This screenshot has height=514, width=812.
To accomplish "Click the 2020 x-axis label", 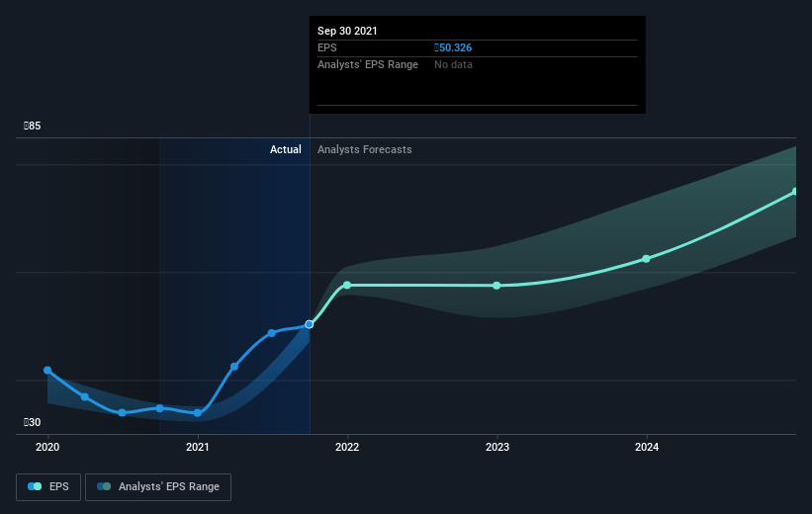I will pos(47,447).
